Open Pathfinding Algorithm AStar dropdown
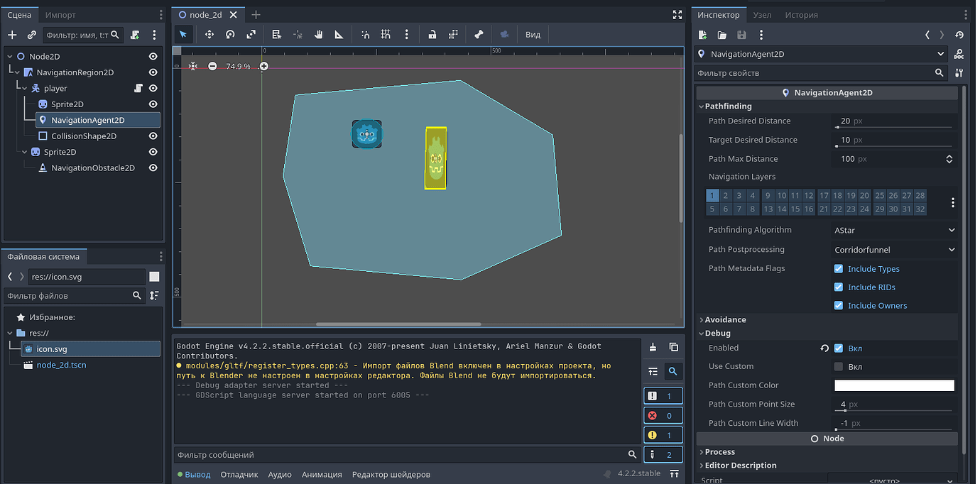Screen dimensions: 980x484 coord(894,230)
